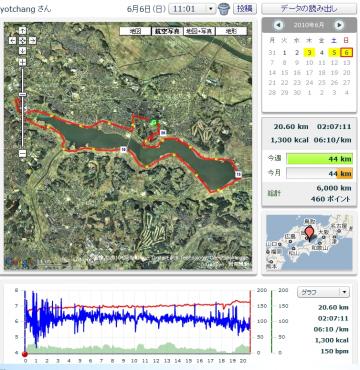
Task: Click the 今月 progress bar
Action: pos(319,173)
